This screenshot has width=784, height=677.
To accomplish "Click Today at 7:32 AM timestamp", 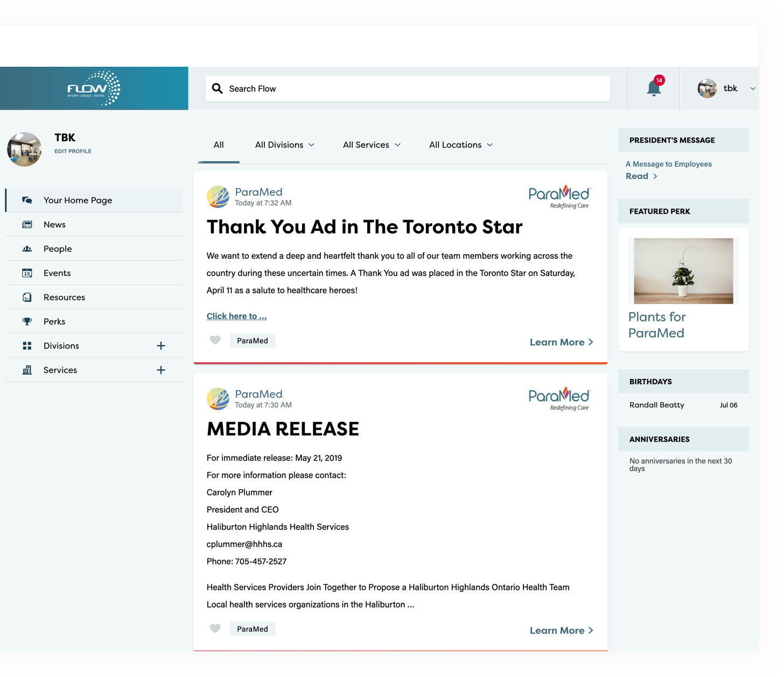I will pos(263,203).
